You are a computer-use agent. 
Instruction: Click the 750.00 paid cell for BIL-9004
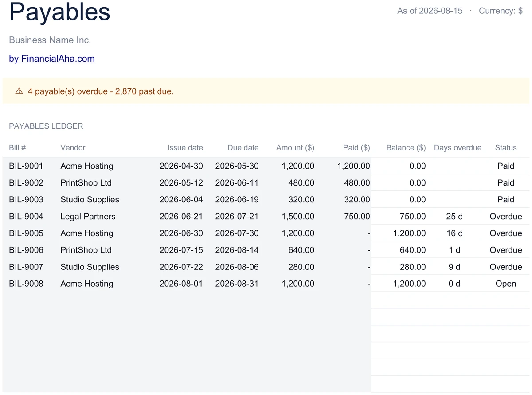(357, 217)
